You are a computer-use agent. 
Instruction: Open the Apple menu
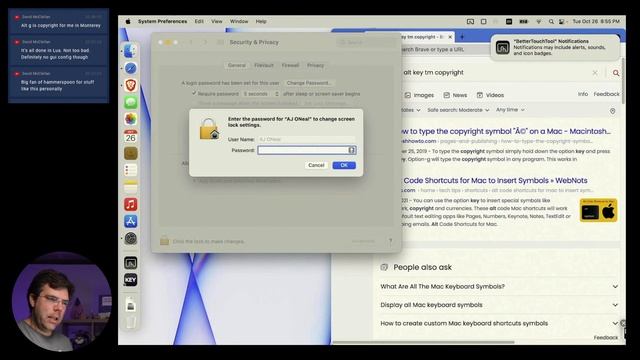(x=128, y=21)
